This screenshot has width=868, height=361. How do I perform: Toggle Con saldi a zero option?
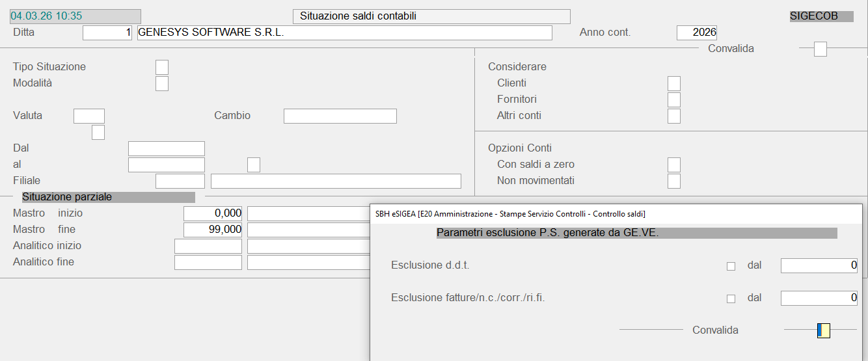[674, 165]
